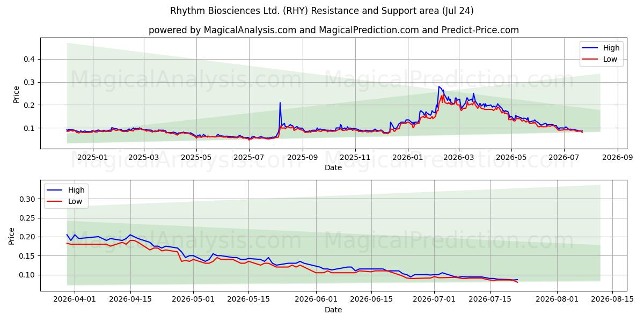
Task: Click the '2026-08-15' tick label on the bottom chart
Action: pyautogui.click(x=613, y=299)
